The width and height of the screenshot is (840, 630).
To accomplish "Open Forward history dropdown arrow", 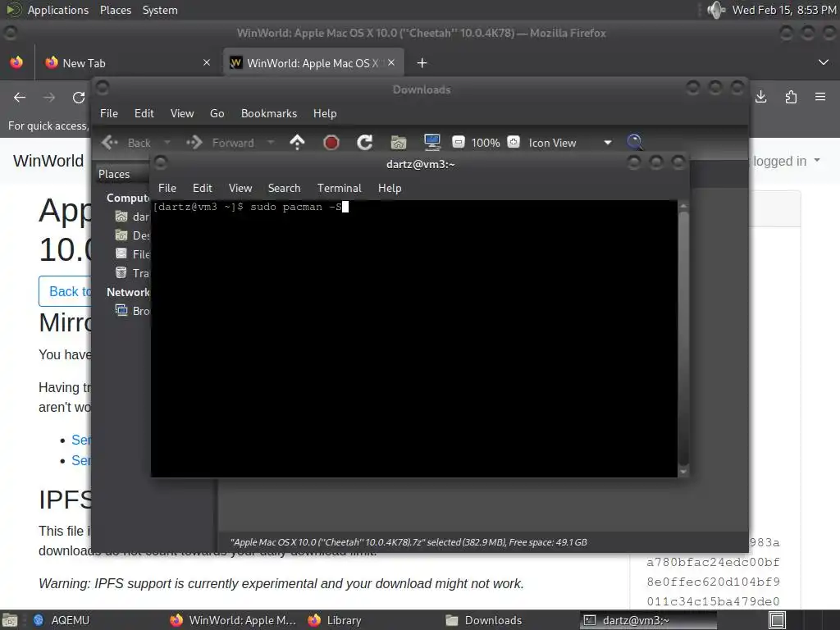I will click(x=271, y=143).
